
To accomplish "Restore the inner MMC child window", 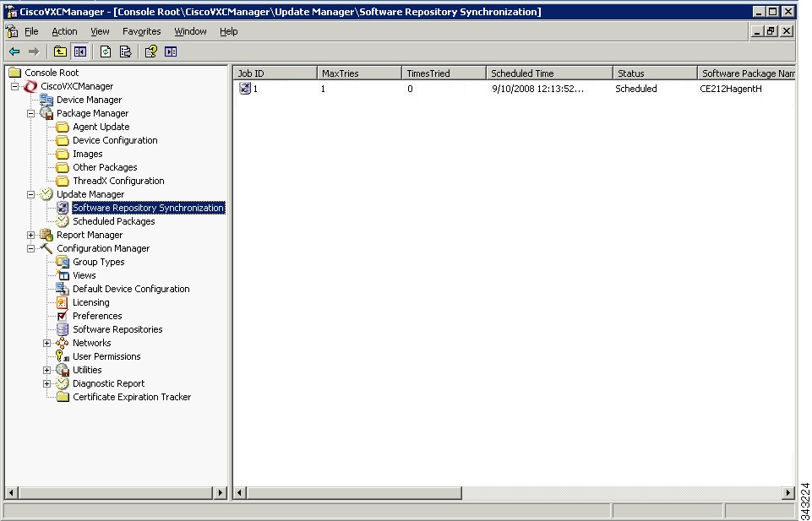I will [x=771, y=31].
